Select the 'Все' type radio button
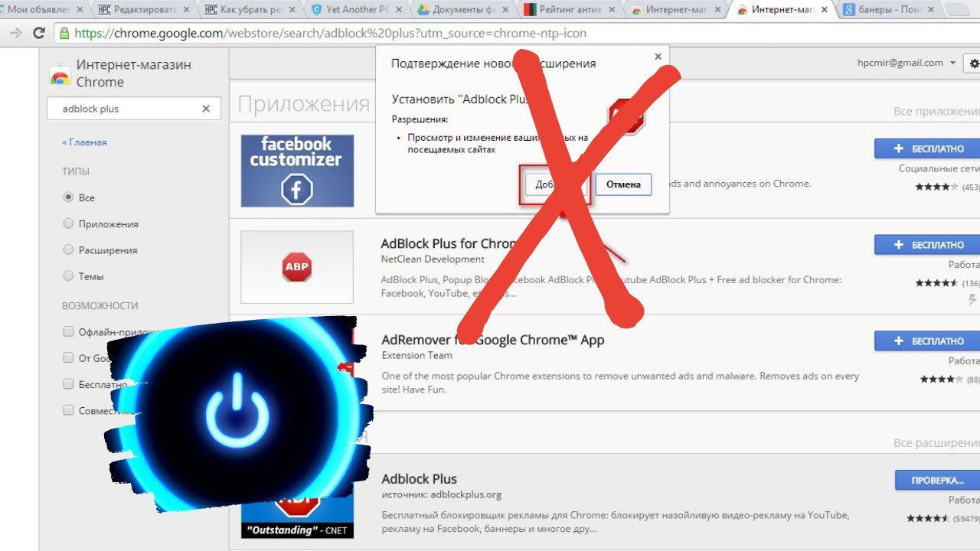This screenshot has height=551, width=980. click(x=68, y=197)
